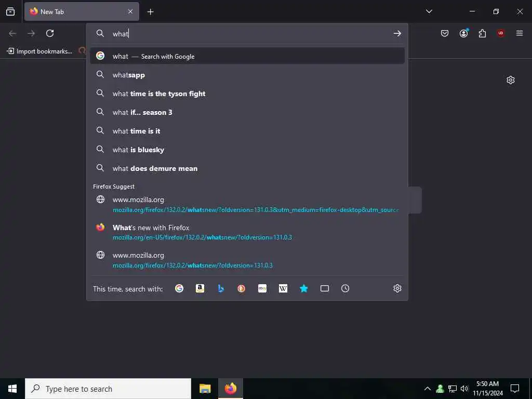Open the Save to Pocket icon
532x399 pixels.
point(445,33)
